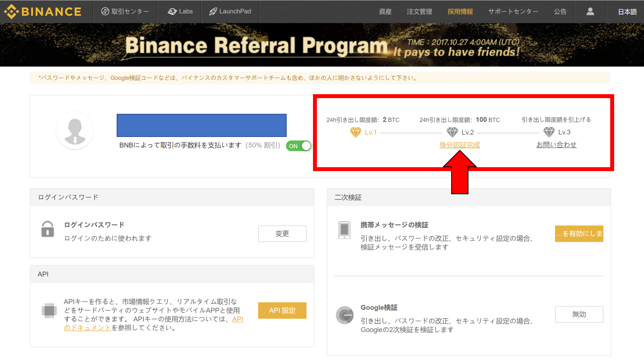Click the API 設定 button
The image size is (644, 363).
click(x=282, y=310)
